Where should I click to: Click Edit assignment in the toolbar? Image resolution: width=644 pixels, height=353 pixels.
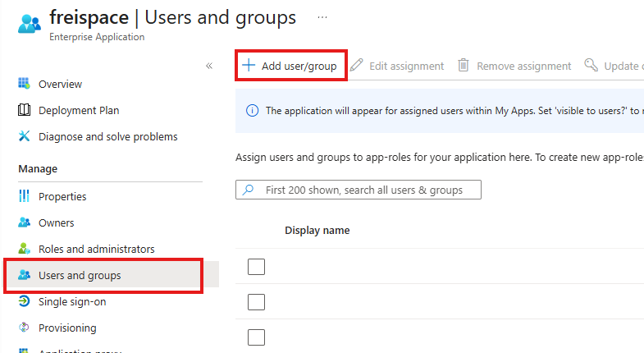point(397,66)
